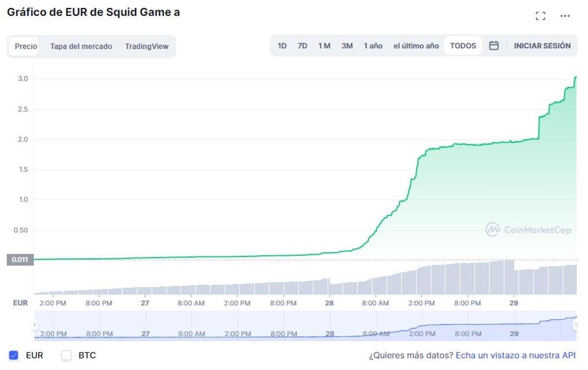The height and width of the screenshot is (370, 588).
Task: Uncheck the EUR currency checkbox
Action: point(14,355)
